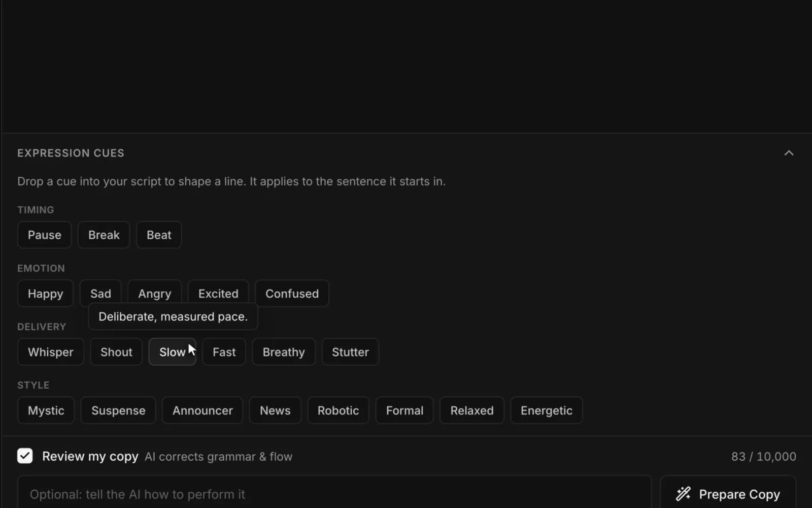Image resolution: width=812 pixels, height=508 pixels.
Task: Add the Sad emotion cue
Action: (x=100, y=294)
